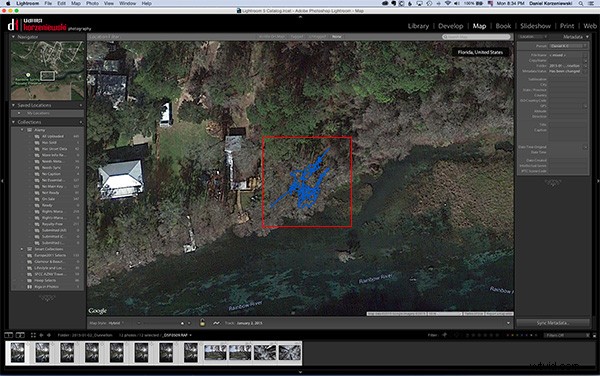The width and height of the screenshot is (600, 376).
Task: Adjust the map zoom slider
Action: coord(161,323)
